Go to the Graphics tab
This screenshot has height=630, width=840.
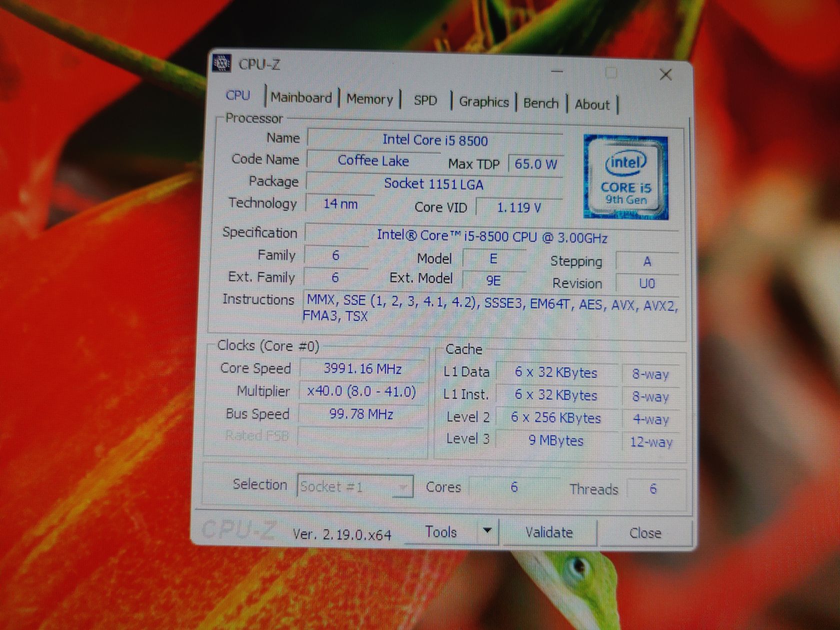point(483,102)
